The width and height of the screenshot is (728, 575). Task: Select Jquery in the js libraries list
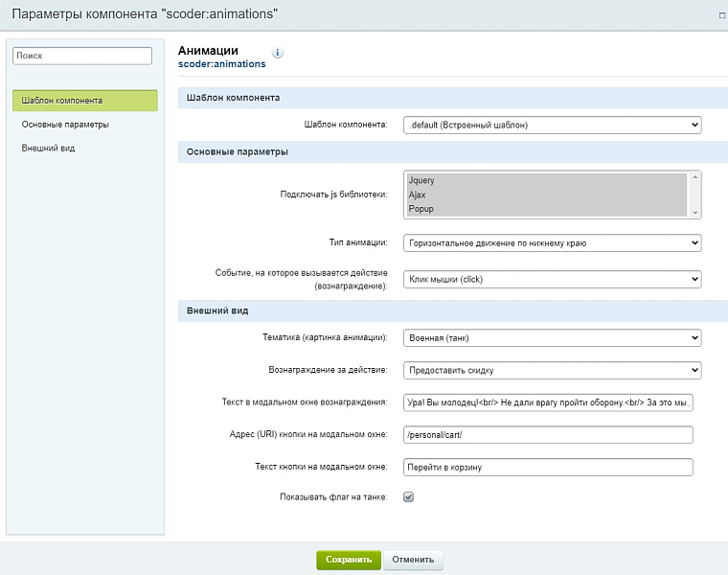point(545,180)
